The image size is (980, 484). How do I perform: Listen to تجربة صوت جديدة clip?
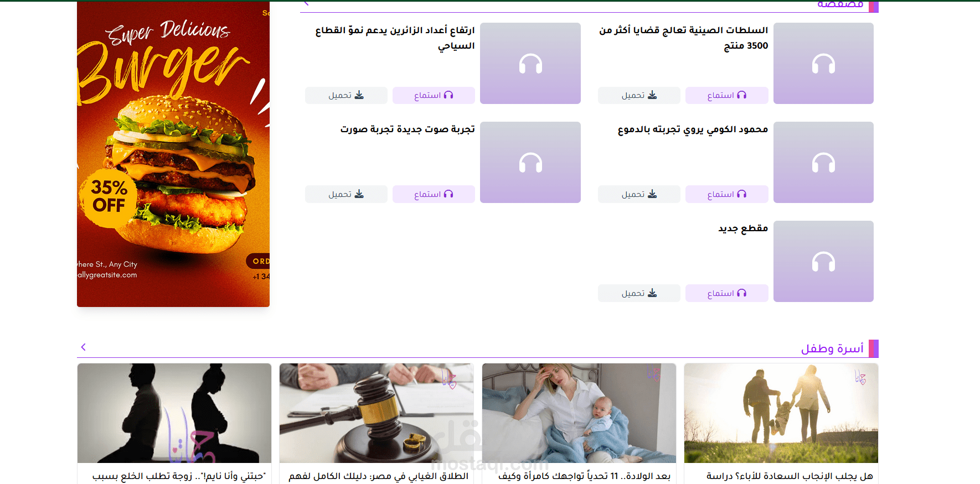[434, 194]
